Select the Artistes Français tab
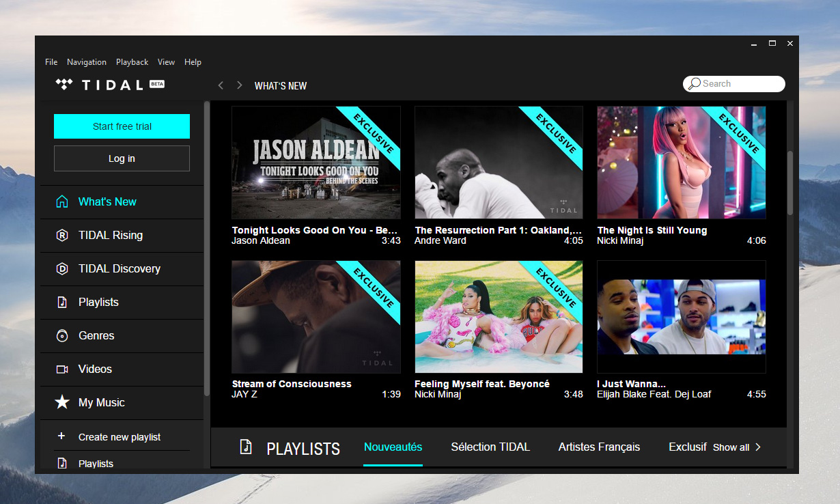 [599, 447]
